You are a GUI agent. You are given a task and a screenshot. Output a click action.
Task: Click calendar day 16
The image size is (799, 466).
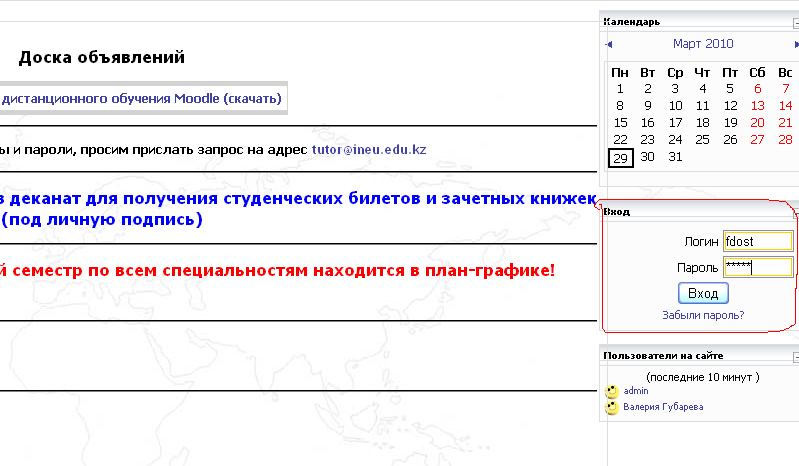(x=648, y=123)
